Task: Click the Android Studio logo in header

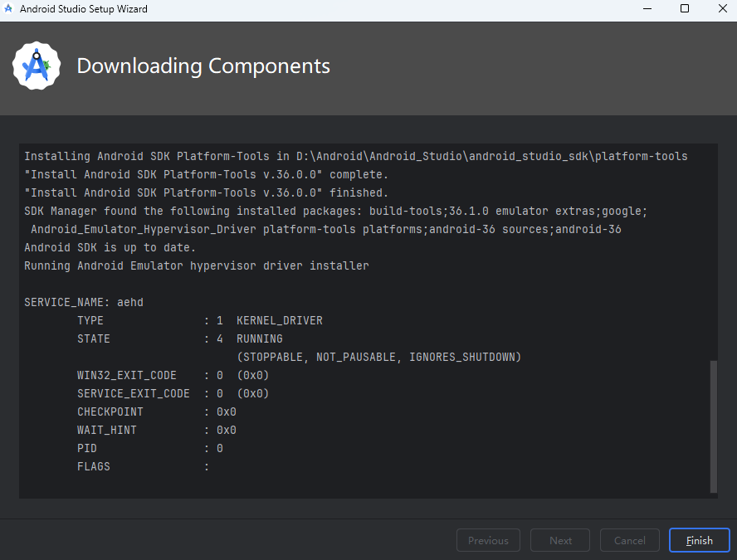Action: pos(37,66)
